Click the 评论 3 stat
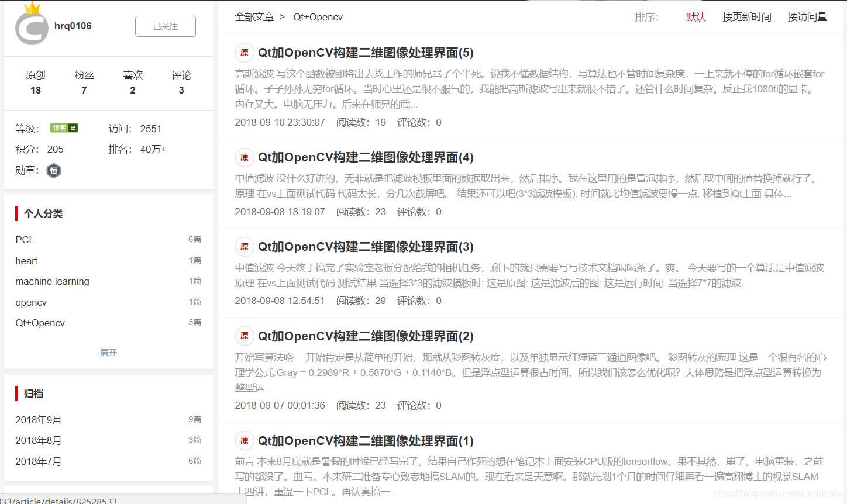847x504 pixels. pos(181,82)
